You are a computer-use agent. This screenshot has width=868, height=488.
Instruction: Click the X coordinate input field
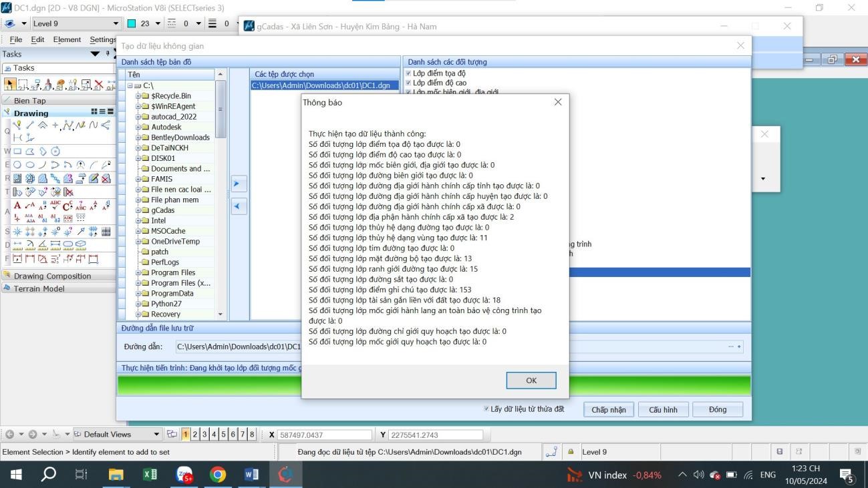click(324, 435)
